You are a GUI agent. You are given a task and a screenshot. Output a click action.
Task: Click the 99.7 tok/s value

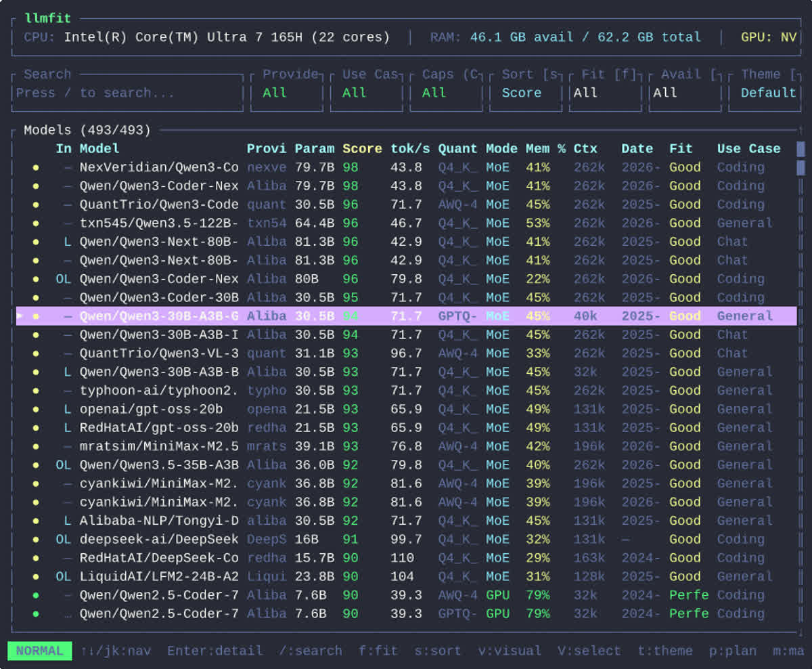click(x=406, y=540)
